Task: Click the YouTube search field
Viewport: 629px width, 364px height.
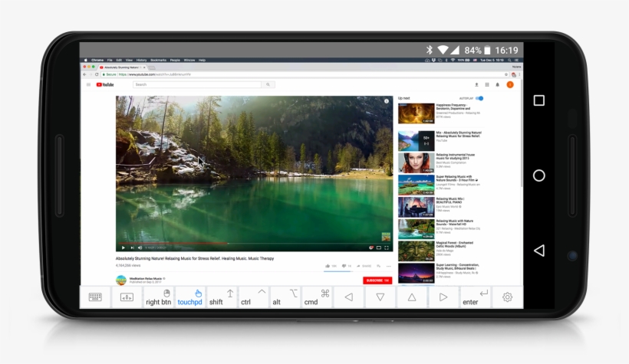Action: 197,84
